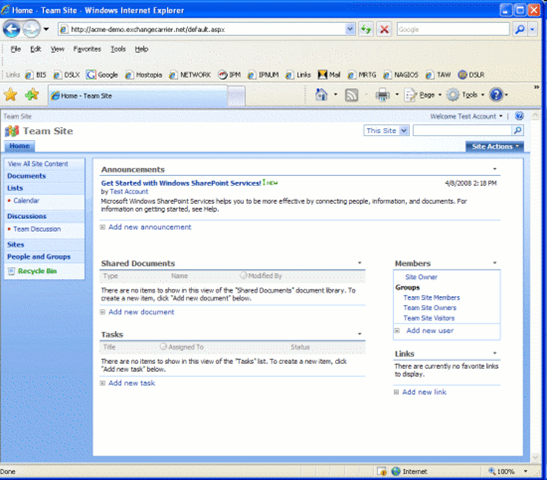The width and height of the screenshot is (547, 480).
Task: Click Add new document link
Action: 141,312
